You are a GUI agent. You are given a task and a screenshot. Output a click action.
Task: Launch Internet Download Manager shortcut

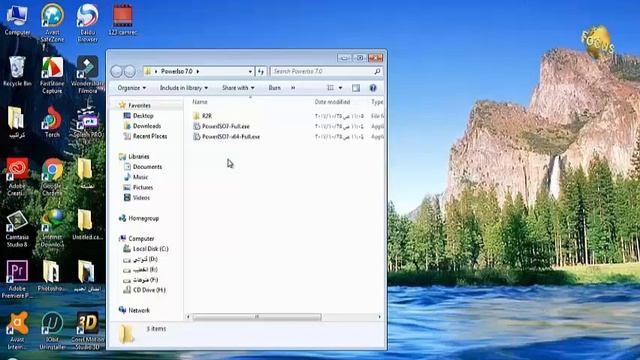[x=52, y=229]
